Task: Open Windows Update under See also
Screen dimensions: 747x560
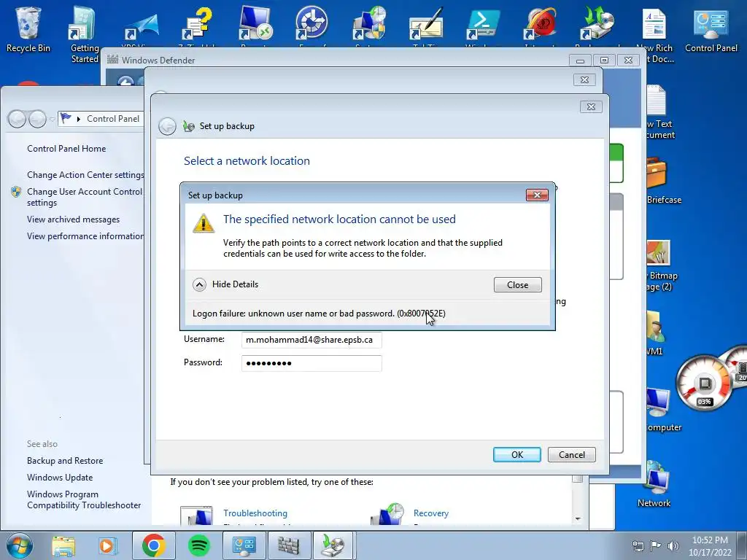Action: pyautogui.click(x=60, y=478)
